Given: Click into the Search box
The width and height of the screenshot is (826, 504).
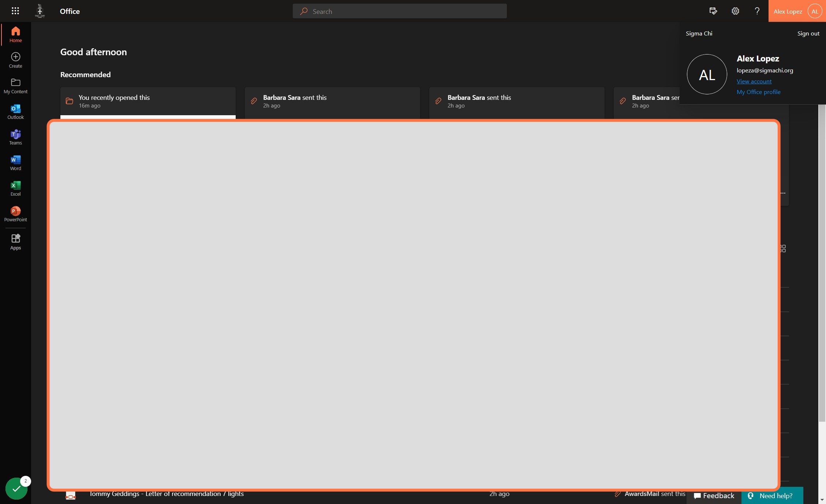Looking at the screenshot, I should pos(400,11).
